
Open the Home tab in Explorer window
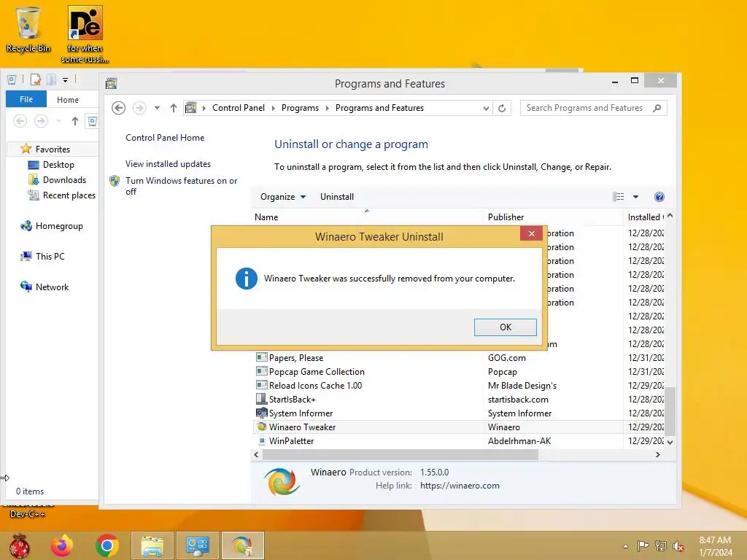click(68, 99)
